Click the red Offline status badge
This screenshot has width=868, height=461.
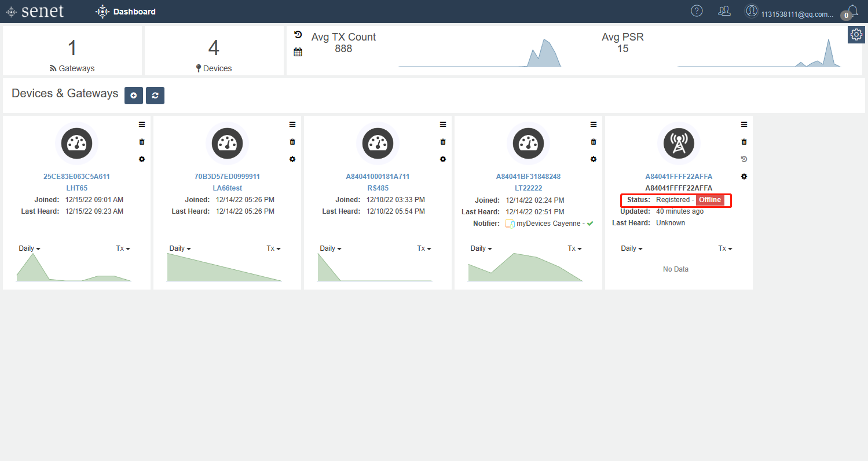pos(710,200)
